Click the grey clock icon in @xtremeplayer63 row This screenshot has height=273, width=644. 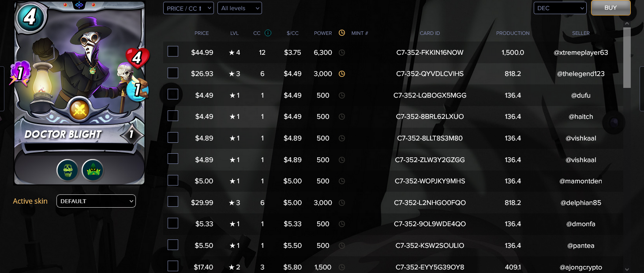pyautogui.click(x=342, y=53)
